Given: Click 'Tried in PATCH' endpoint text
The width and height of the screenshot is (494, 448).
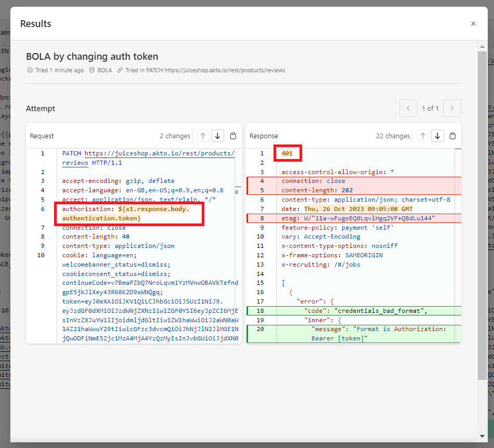Looking at the screenshot, I should tap(205, 70).
